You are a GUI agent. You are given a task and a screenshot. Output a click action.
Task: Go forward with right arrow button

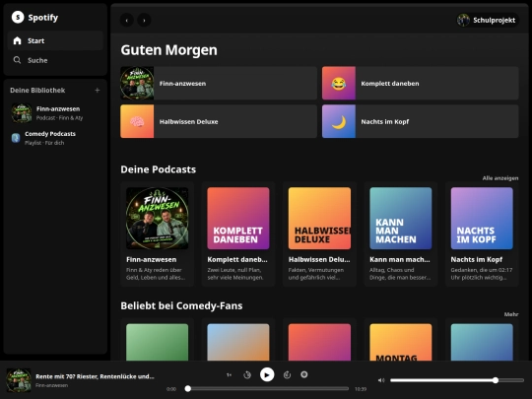[x=144, y=20]
